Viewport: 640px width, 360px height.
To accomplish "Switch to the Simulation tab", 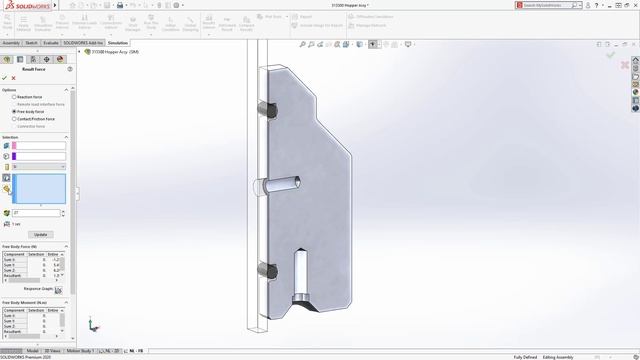I will [x=118, y=43].
